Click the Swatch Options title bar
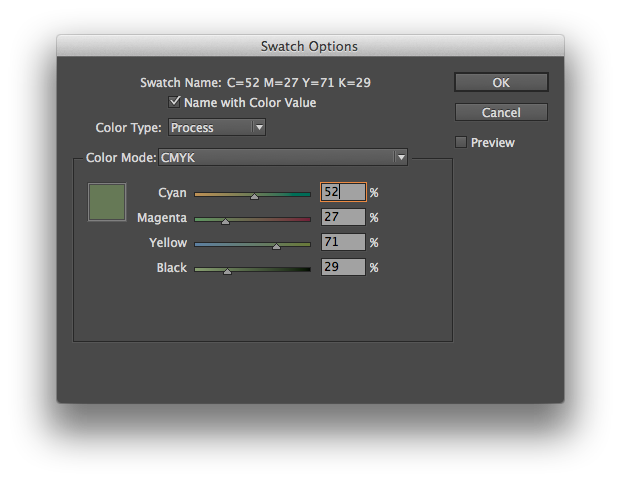This screenshot has width=621, height=482. tap(310, 46)
